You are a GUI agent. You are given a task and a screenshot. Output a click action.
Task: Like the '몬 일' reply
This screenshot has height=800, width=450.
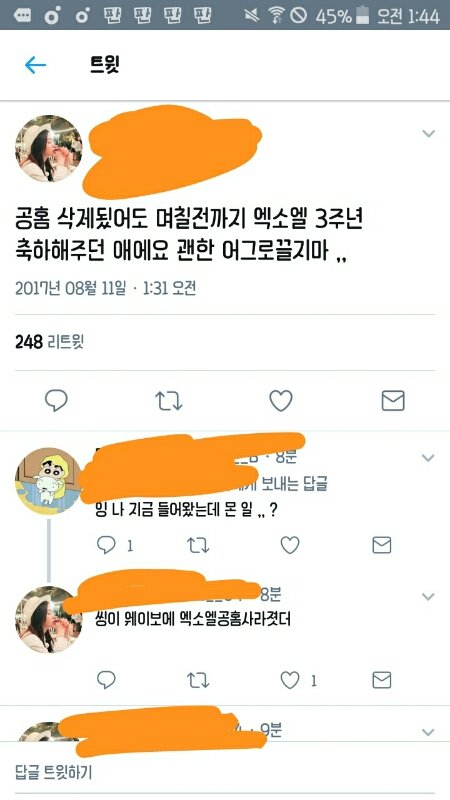tap(290, 545)
